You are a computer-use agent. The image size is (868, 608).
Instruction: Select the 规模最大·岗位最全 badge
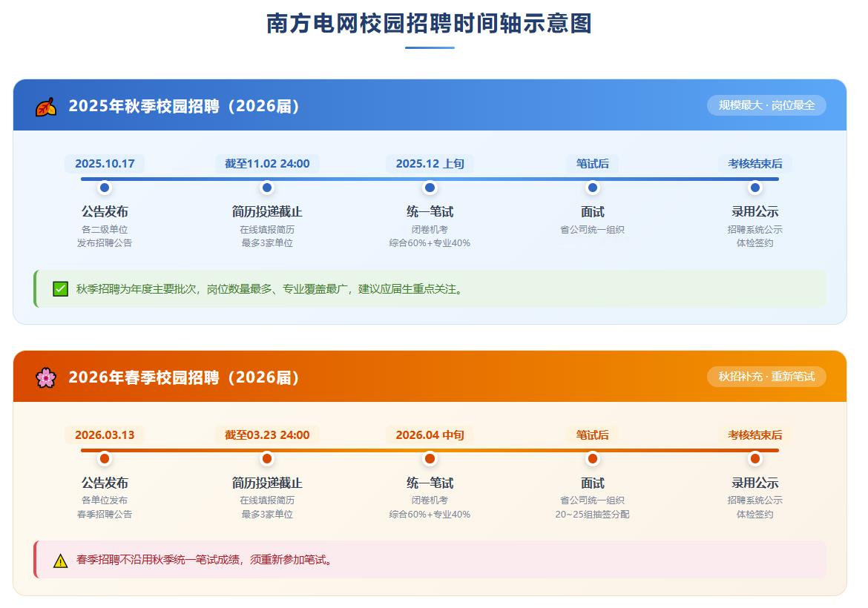click(766, 105)
